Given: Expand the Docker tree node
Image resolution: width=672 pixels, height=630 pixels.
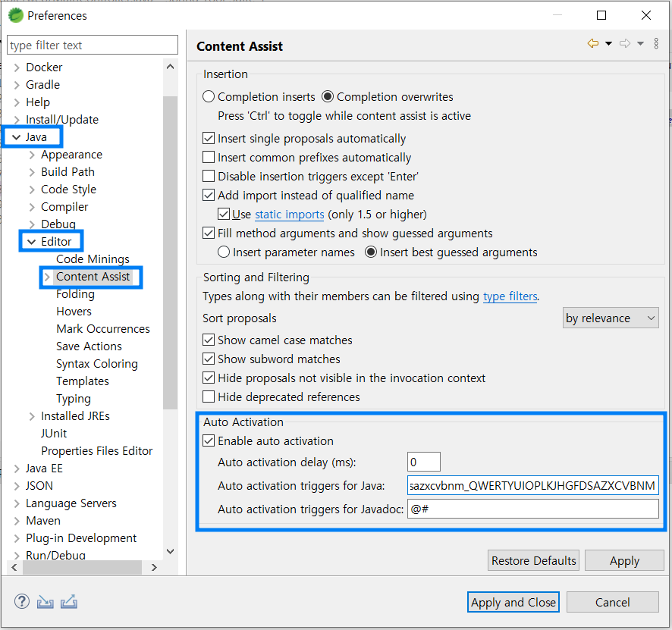Looking at the screenshot, I should (x=17, y=67).
